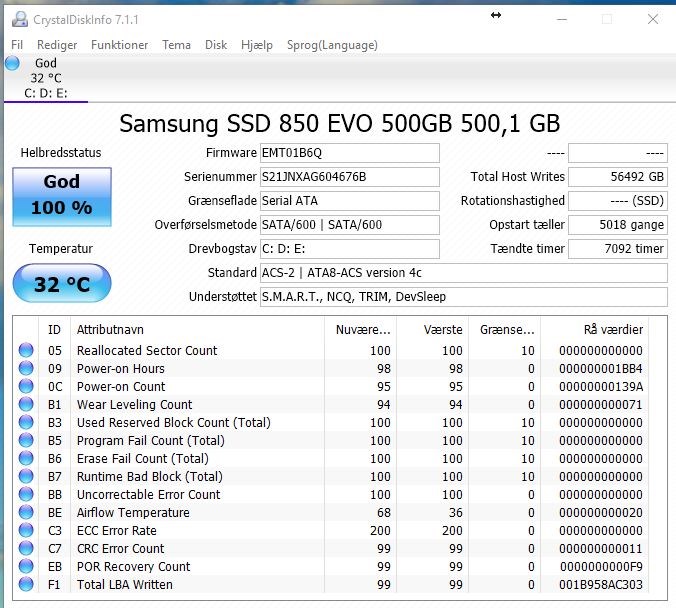This screenshot has width=676, height=608.
Task: Open the Funktioner menu
Action: click(x=119, y=45)
